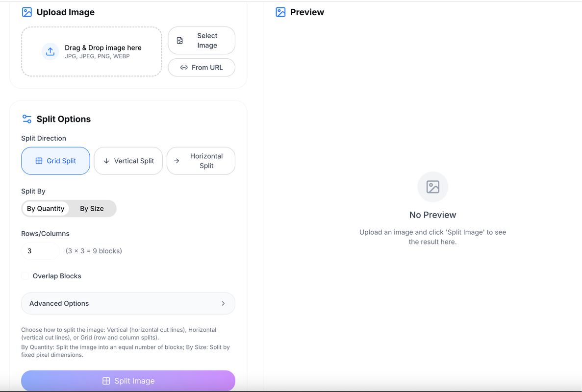
Task: Click the Split Image gradient button
Action: coord(128,381)
